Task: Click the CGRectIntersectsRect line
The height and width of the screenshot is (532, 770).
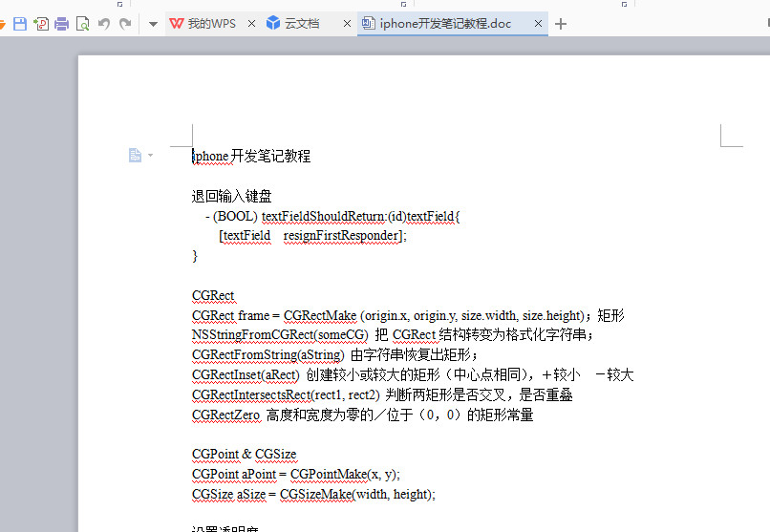Action: click(x=382, y=394)
